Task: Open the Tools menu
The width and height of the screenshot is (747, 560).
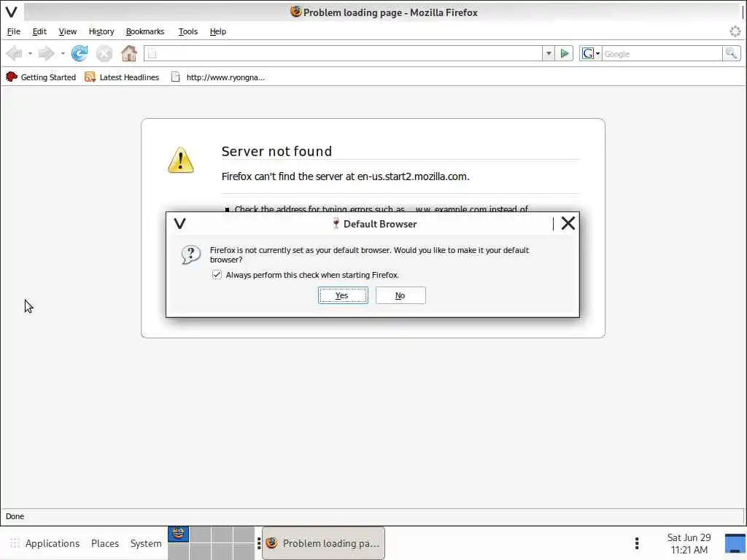Action: tap(187, 31)
